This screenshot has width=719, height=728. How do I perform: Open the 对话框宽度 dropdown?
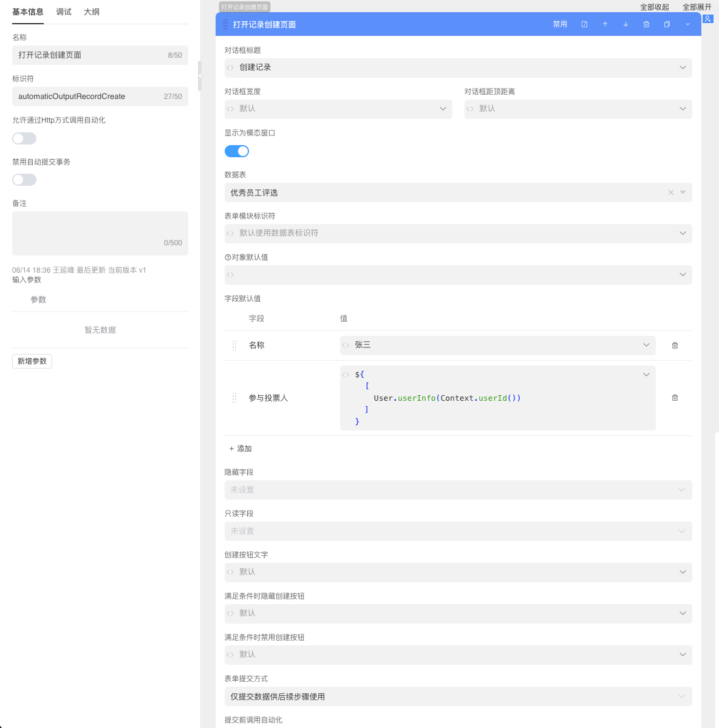click(x=338, y=109)
